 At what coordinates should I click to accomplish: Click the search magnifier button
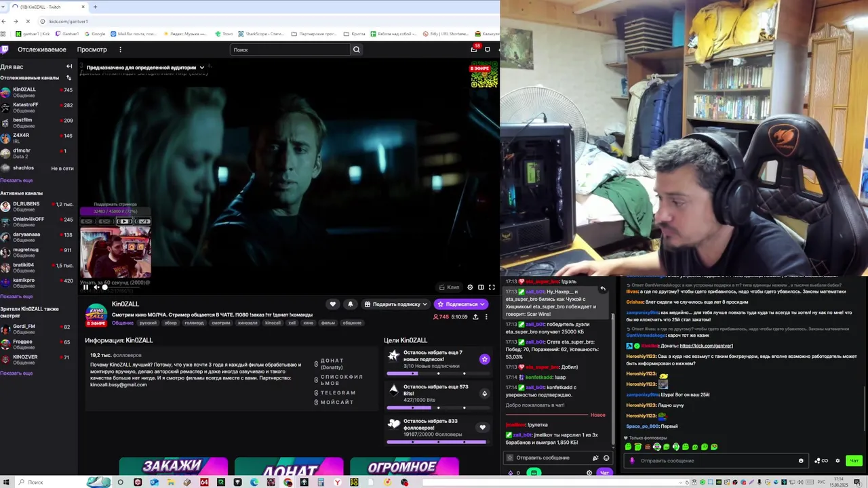[356, 49]
